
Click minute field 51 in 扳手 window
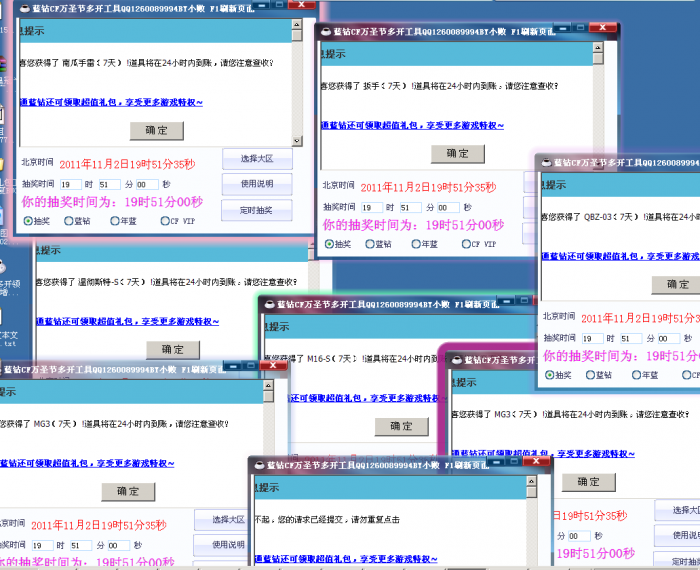410,208
